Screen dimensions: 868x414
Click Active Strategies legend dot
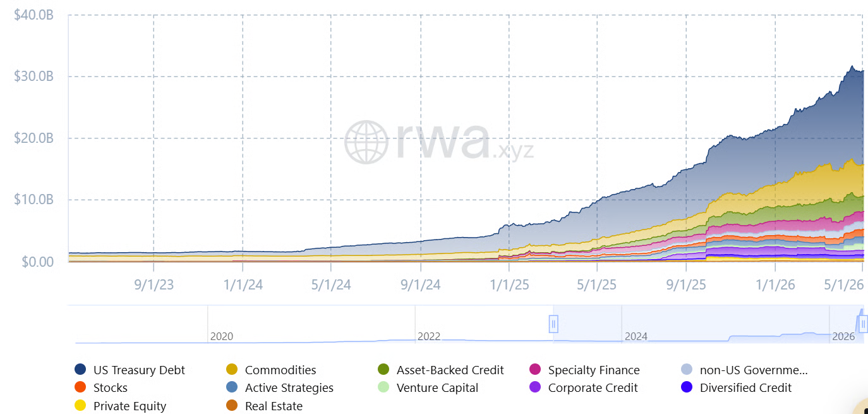coord(232,387)
